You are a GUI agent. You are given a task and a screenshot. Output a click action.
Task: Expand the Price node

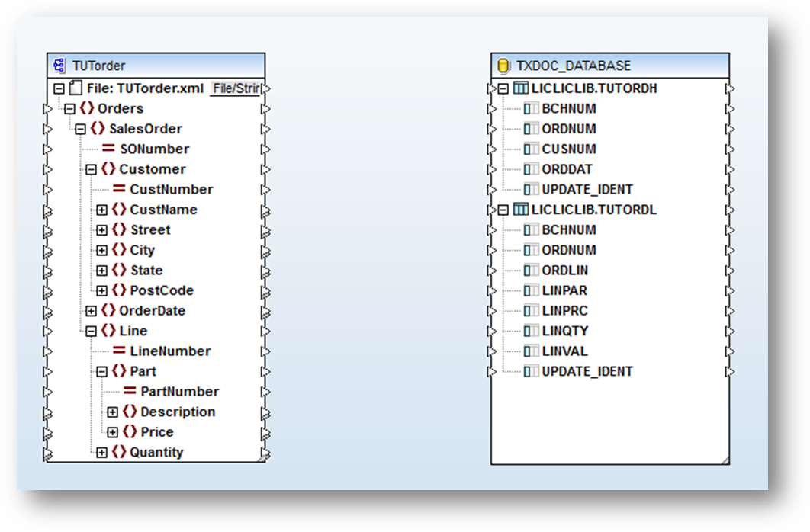tap(113, 432)
